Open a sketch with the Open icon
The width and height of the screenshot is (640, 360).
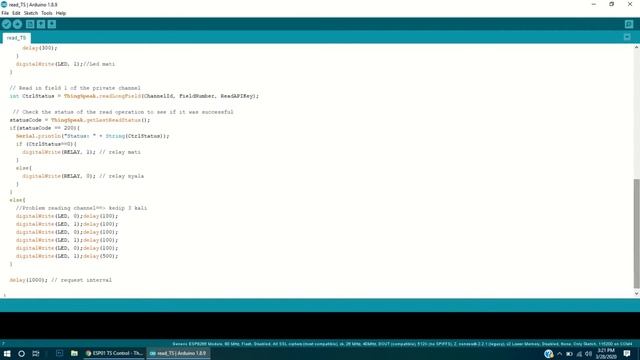pyautogui.click(x=41, y=24)
